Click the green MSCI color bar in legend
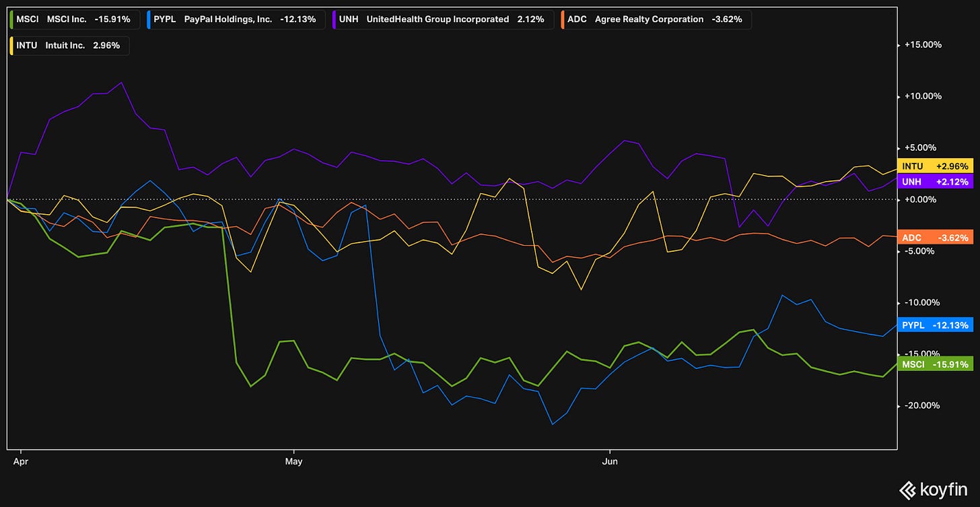 click(13, 20)
